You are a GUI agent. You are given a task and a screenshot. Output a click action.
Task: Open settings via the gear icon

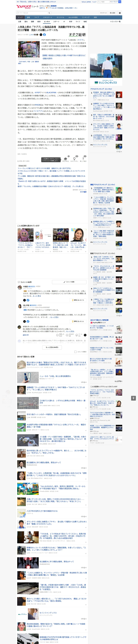120,13
